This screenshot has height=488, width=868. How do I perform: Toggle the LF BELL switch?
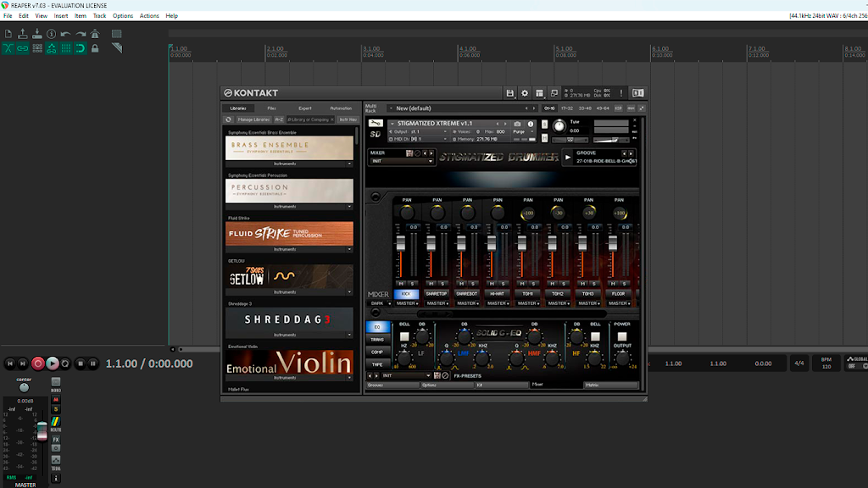tap(404, 336)
